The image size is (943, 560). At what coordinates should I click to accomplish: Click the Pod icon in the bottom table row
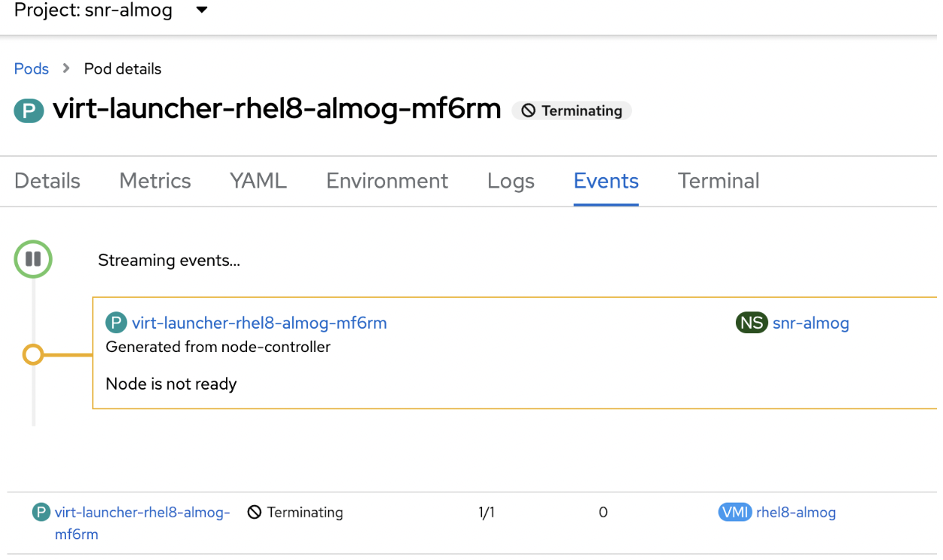pos(41,512)
